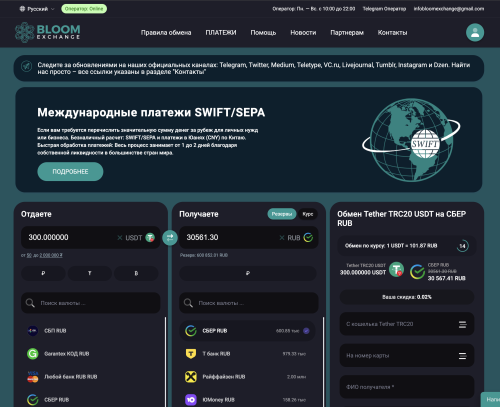Filter give currencies by Bitcoin B
This screenshot has height=407, width=500.
click(x=136, y=273)
